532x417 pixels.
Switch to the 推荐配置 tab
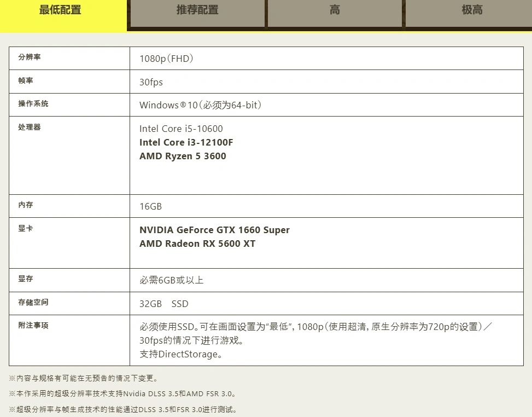point(197,10)
